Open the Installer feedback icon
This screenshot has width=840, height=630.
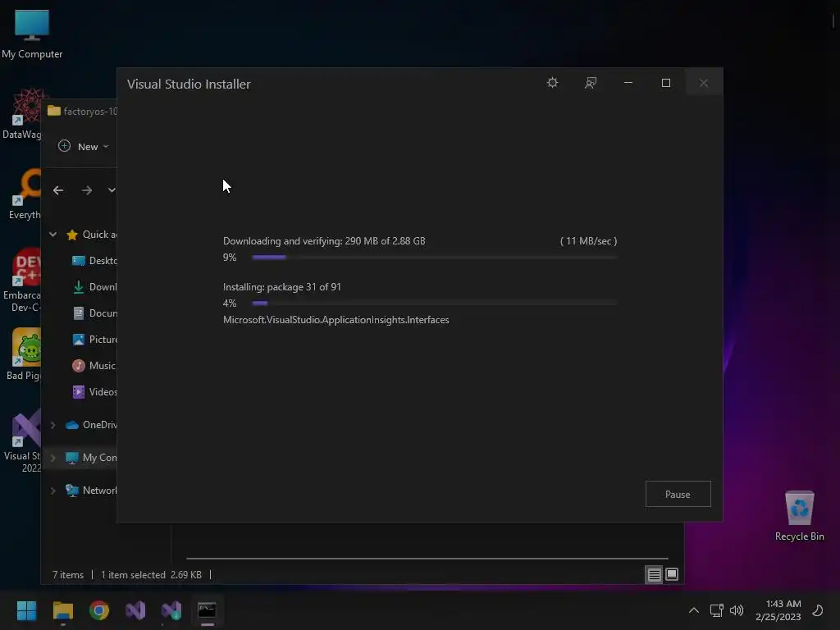591,83
